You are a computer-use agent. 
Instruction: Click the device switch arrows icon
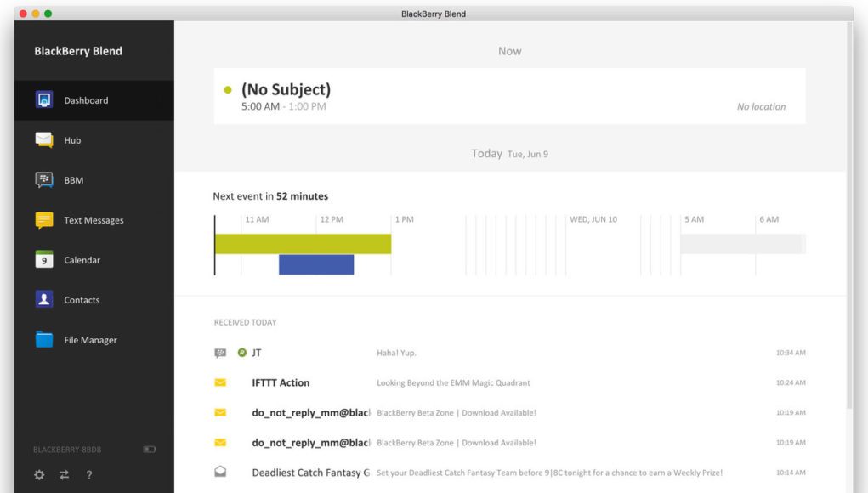pos(65,475)
